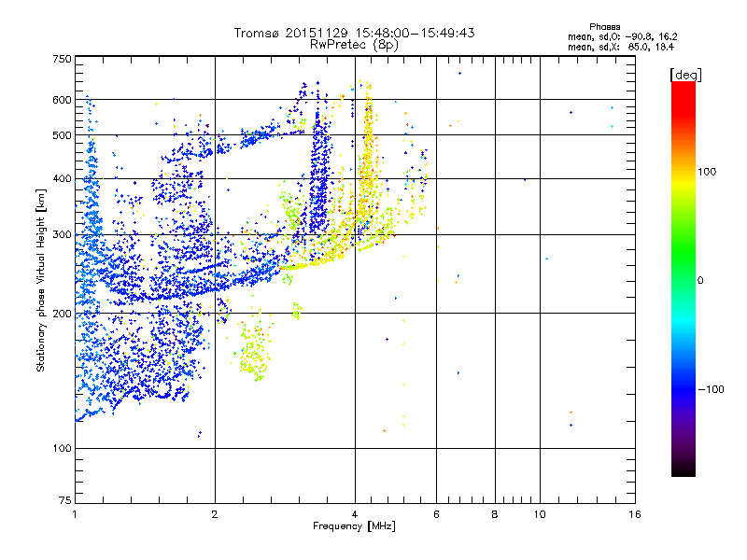Click the "RwPretec (8p)" subtitle
The height and width of the screenshot is (560, 747).
tap(354, 45)
